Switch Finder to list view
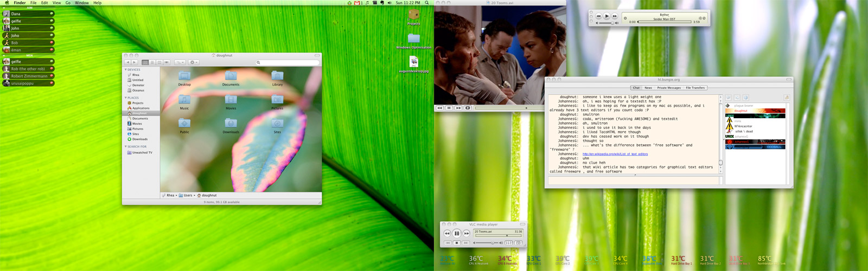The width and height of the screenshot is (868, 271). point(152,62)
